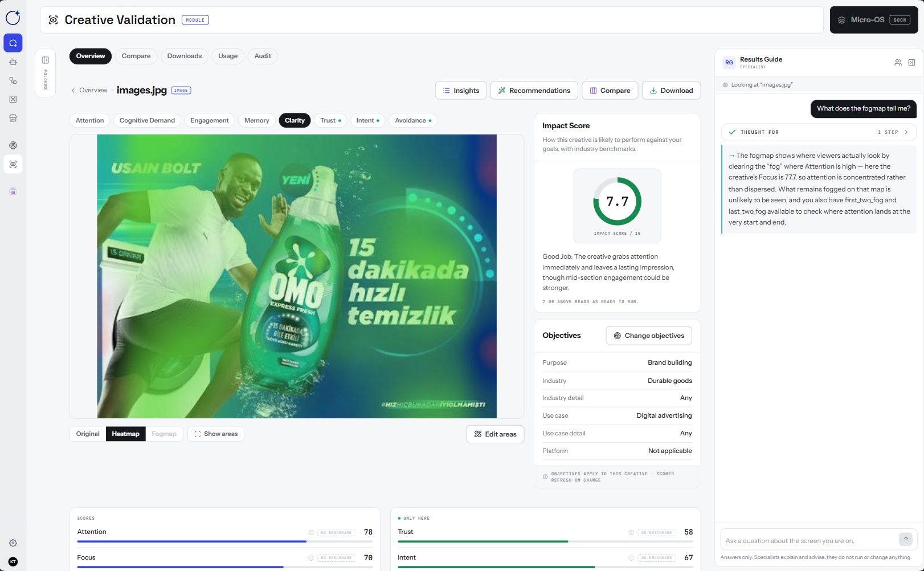Open the workflow nodes sidebar icon
The height and width of the screenshot is (571, 924).
(13, 80)
